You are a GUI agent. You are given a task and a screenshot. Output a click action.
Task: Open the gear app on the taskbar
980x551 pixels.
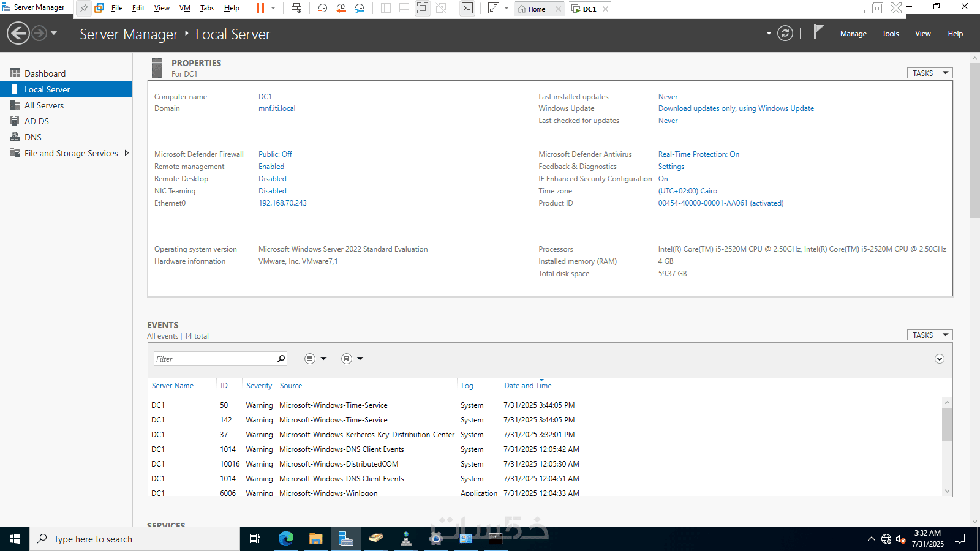(435, 539)
